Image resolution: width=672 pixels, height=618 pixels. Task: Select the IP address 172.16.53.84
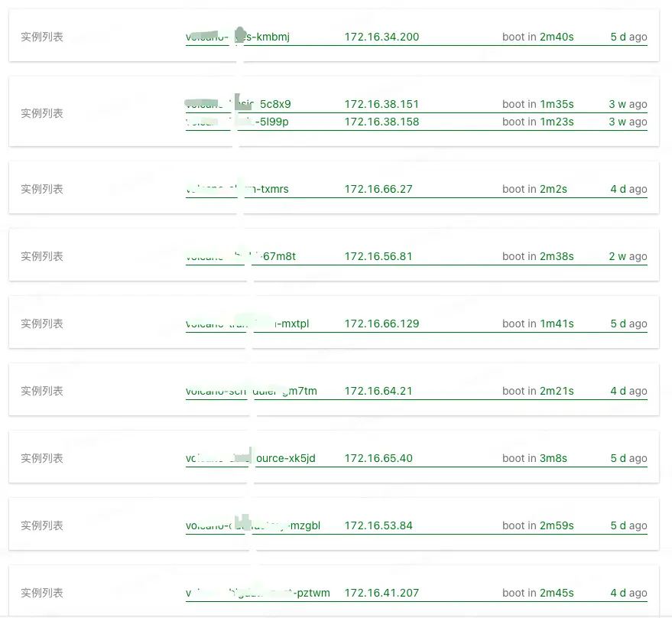[x=378, y=525]
